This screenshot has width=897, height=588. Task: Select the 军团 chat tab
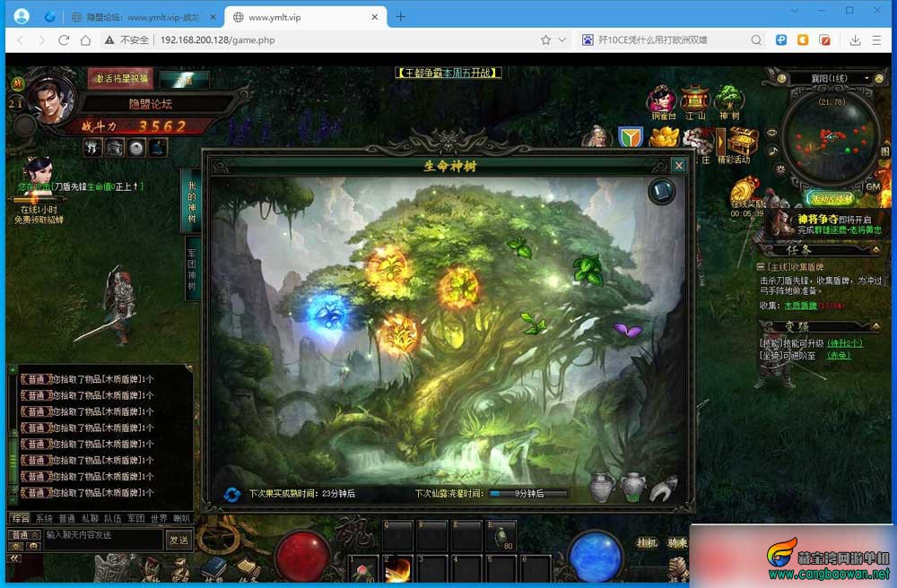coord(135,518)
